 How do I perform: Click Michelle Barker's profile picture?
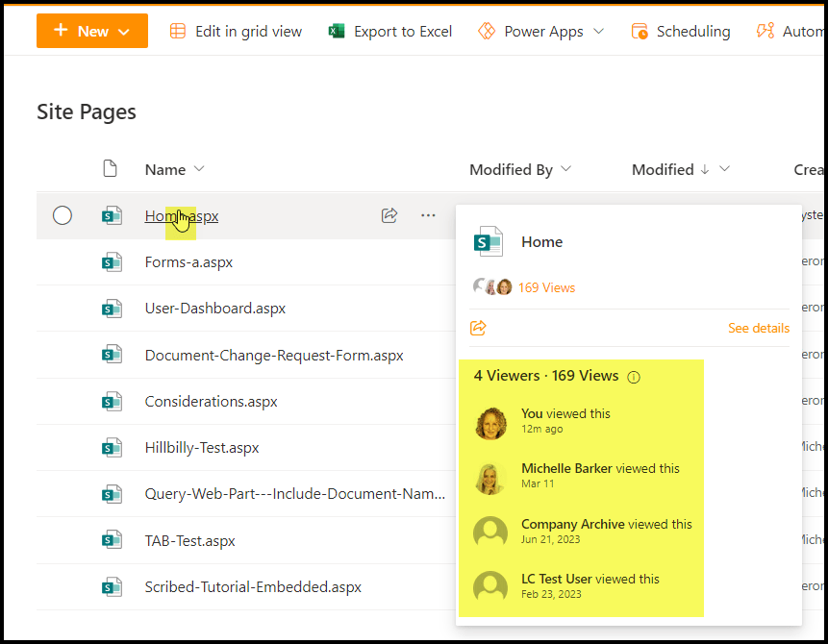click(x=490, y=477)
